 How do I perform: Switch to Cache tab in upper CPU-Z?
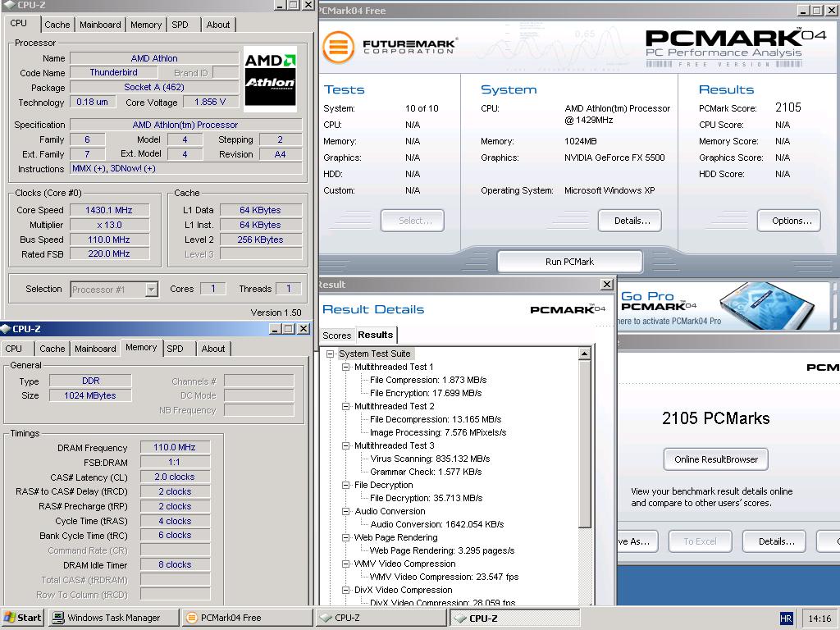(57, 25)
